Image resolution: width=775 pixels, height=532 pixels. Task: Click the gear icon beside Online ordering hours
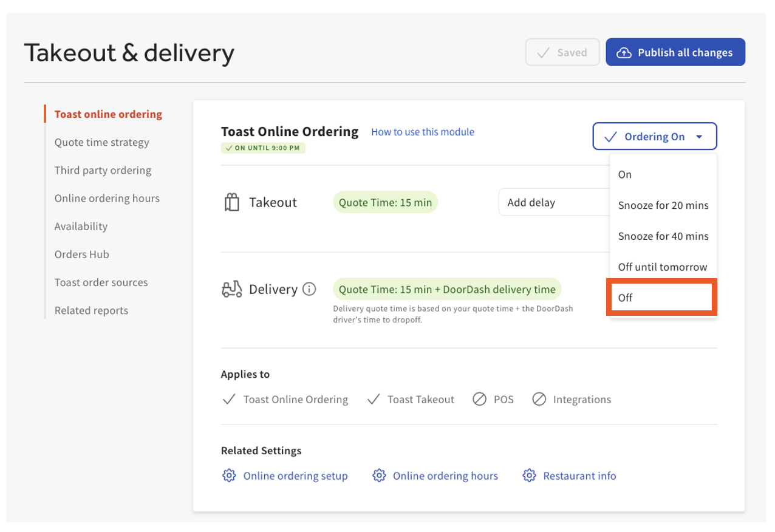point(380,476)
